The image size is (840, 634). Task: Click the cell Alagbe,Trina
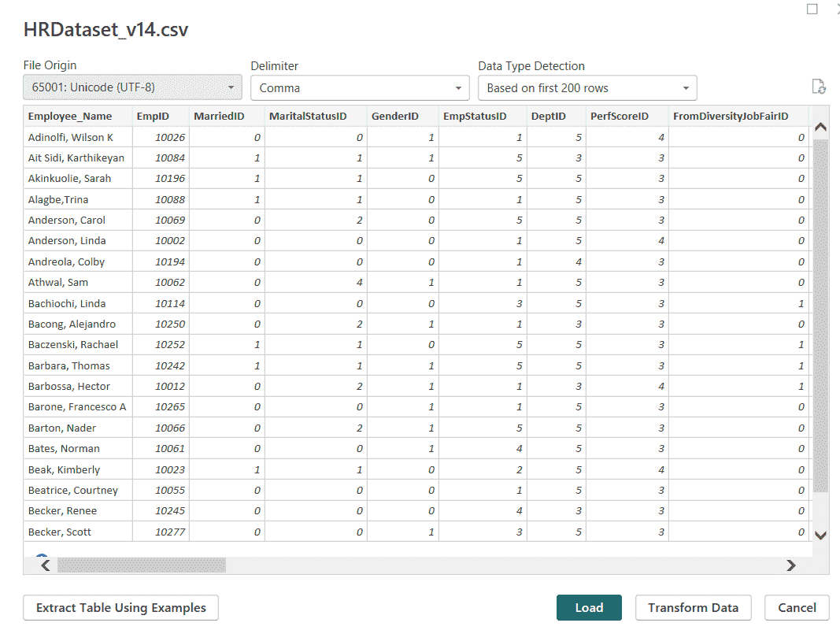click(78, 199)
